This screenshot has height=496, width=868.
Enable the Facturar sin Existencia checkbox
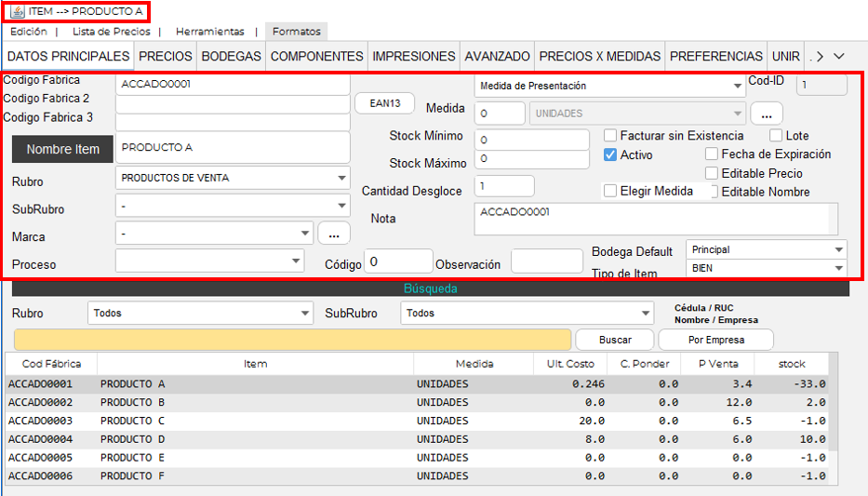click(611, 136)
